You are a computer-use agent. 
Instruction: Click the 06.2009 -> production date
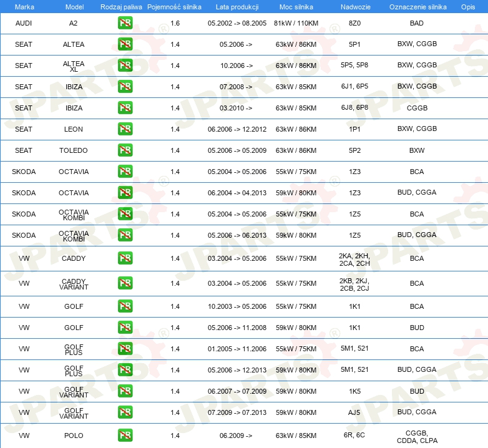(x=236, y=436)
